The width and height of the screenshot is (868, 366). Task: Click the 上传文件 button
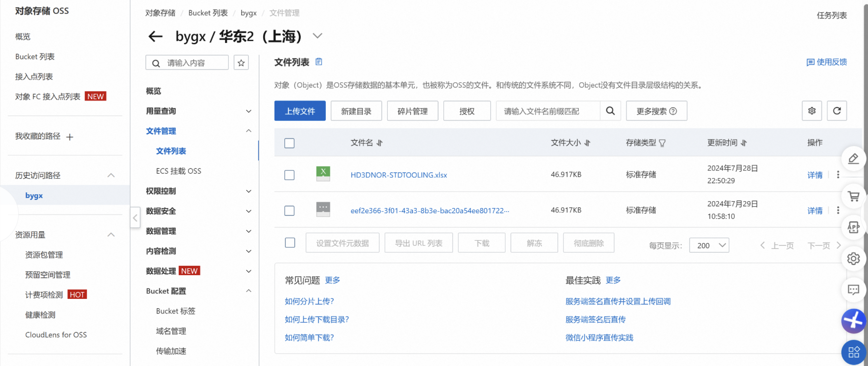pyautogui.click(x=300, y=111)
